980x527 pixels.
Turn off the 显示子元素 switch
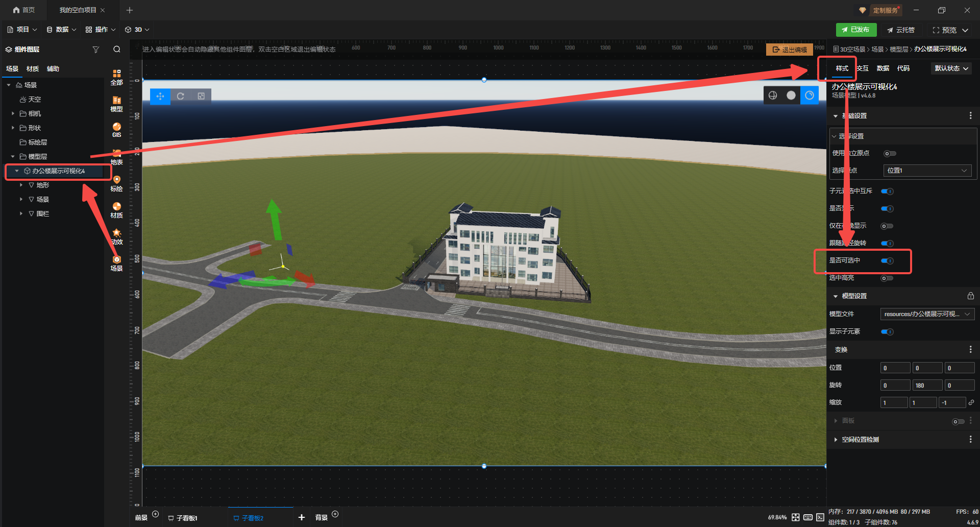[887, 332]
